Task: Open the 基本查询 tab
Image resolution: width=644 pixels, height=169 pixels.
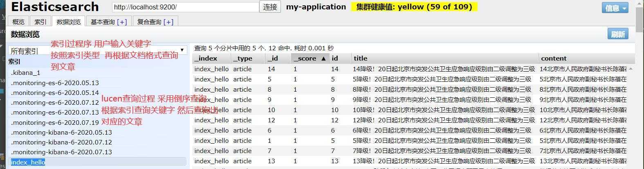Action: click(109, 22)
